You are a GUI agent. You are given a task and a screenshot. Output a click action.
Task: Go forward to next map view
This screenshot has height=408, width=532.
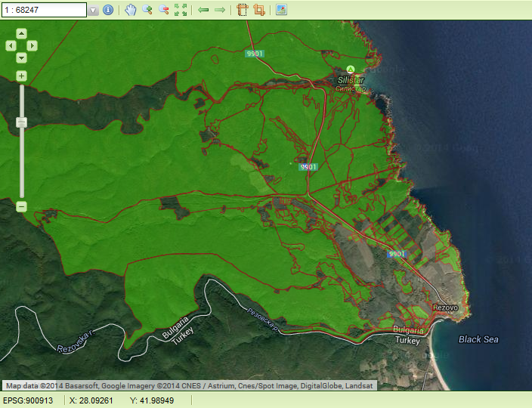[x=220, y=11]
